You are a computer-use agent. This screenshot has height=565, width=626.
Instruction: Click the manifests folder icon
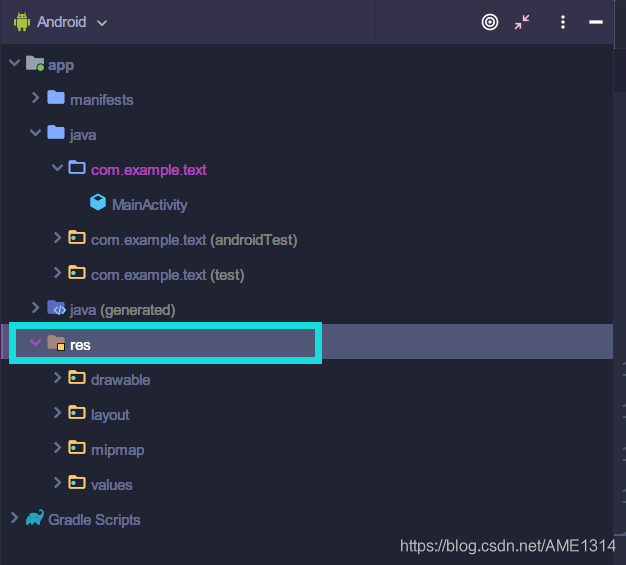click(x=56, y=97)
